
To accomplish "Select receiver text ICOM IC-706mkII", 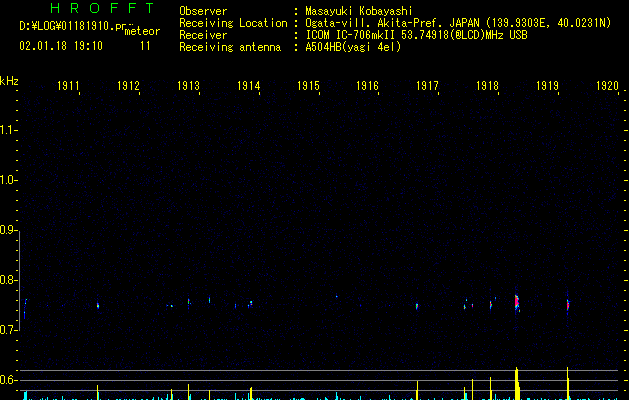I will point(352,35).
